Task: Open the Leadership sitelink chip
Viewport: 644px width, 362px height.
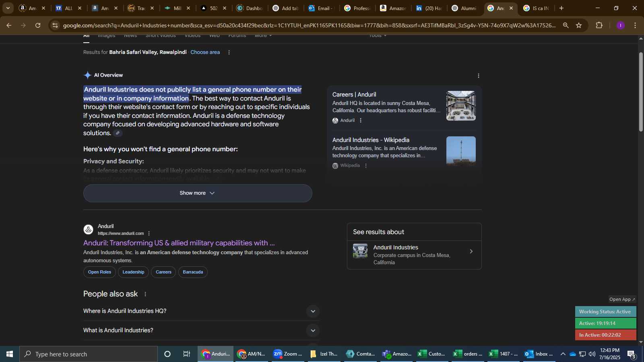Action: coord(133,272)
